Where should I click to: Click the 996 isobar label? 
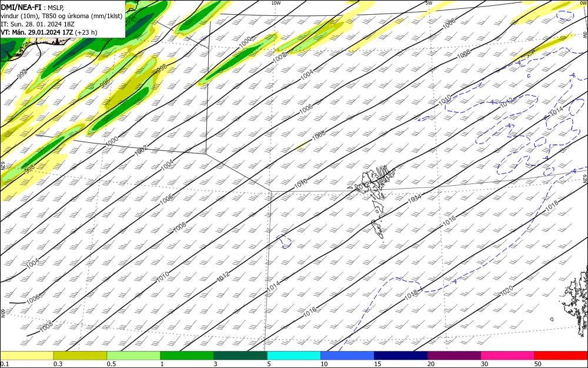pyautogui.click(x=105, y=82)
